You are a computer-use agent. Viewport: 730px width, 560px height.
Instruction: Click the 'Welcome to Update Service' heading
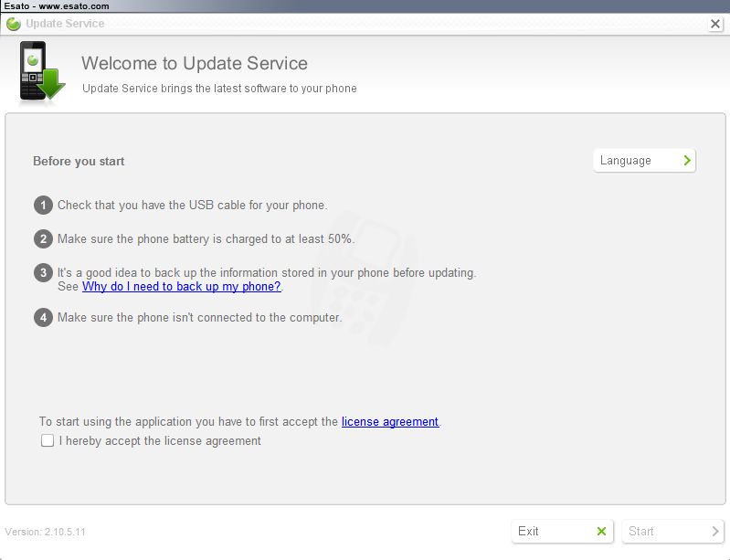point(194,63)
